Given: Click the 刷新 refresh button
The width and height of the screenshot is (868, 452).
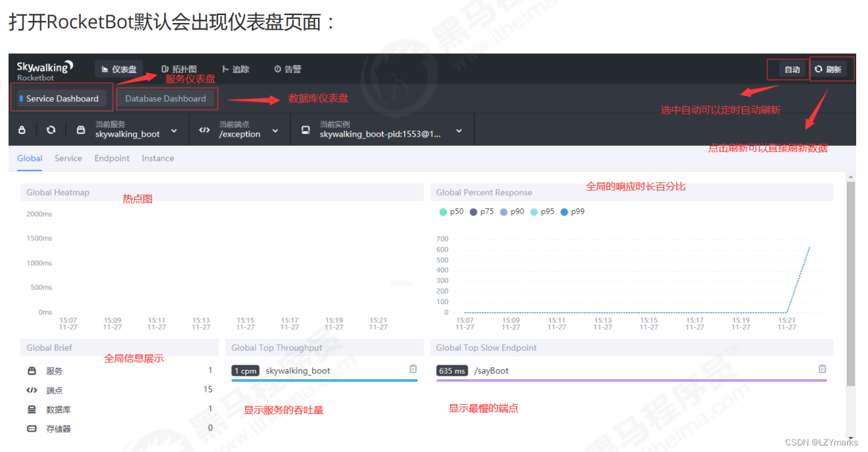Looking at the screenshot, I should [829, 69].
